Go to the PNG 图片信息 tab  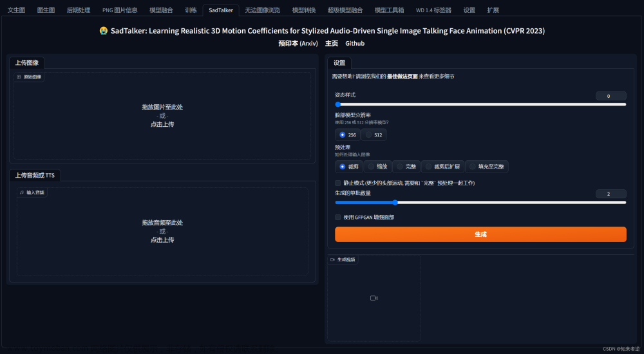point(120,10)
